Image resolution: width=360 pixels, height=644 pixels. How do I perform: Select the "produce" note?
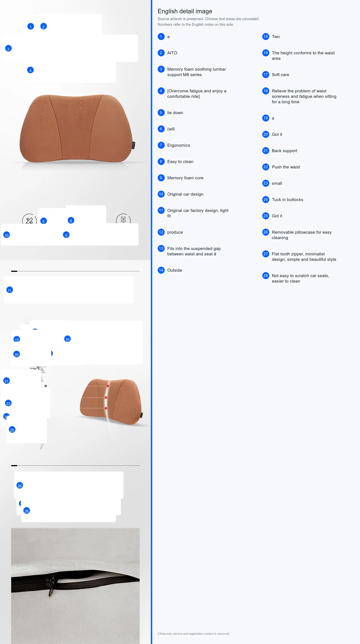click(x=175, y=232)
